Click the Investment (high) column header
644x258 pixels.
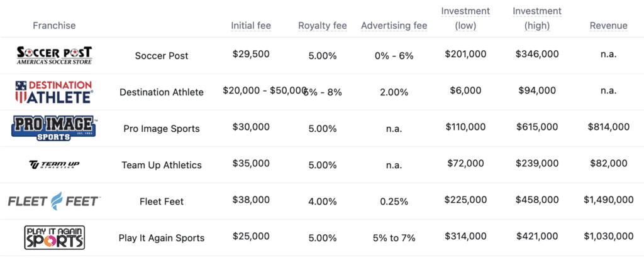[x=537, y=18]
